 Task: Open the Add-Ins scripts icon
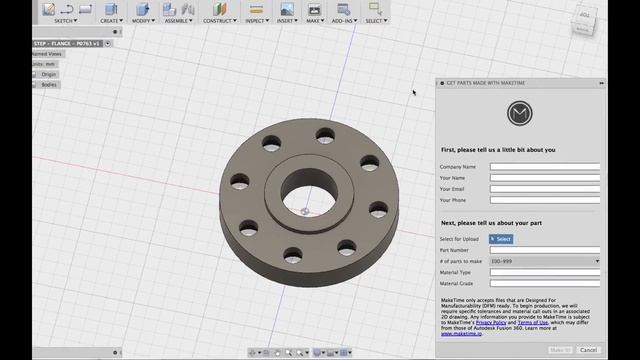click(344, 9)
